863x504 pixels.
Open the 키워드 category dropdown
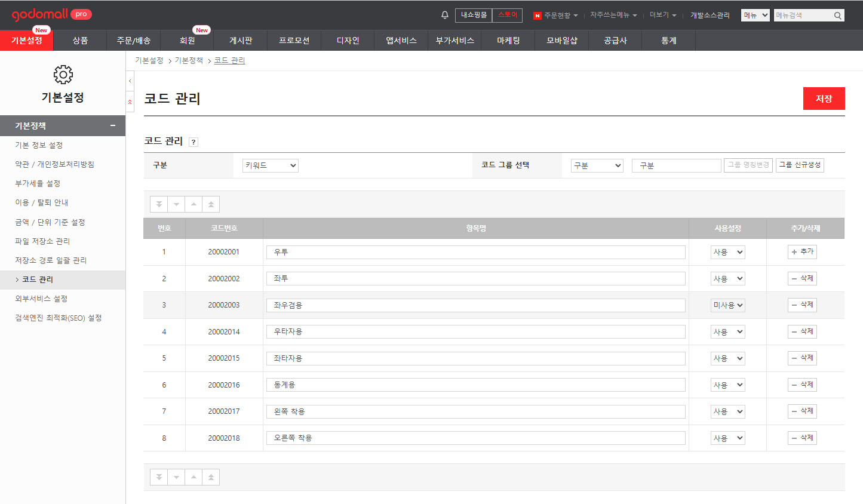[x=271, y=165]
